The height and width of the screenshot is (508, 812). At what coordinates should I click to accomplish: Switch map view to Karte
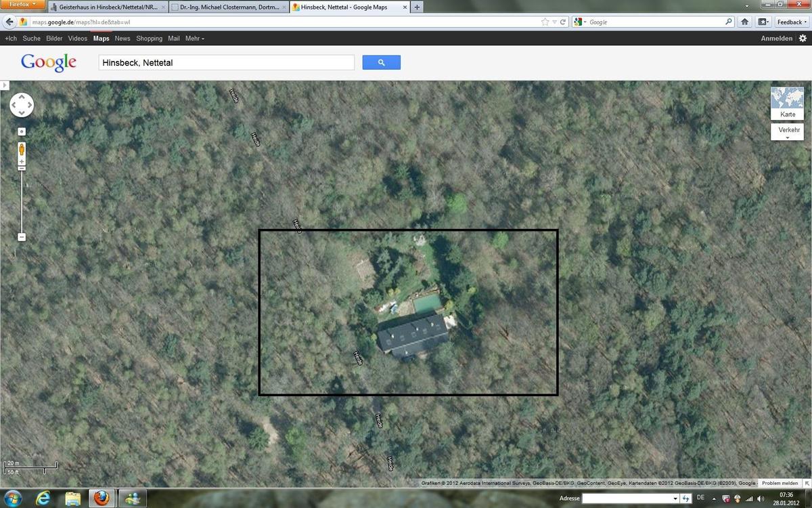point(787,103)
